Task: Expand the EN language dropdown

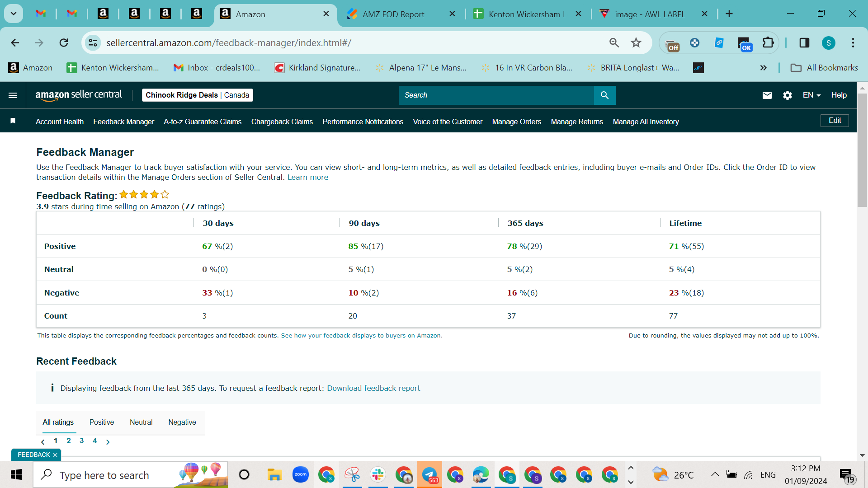Action: coord(811,95)
